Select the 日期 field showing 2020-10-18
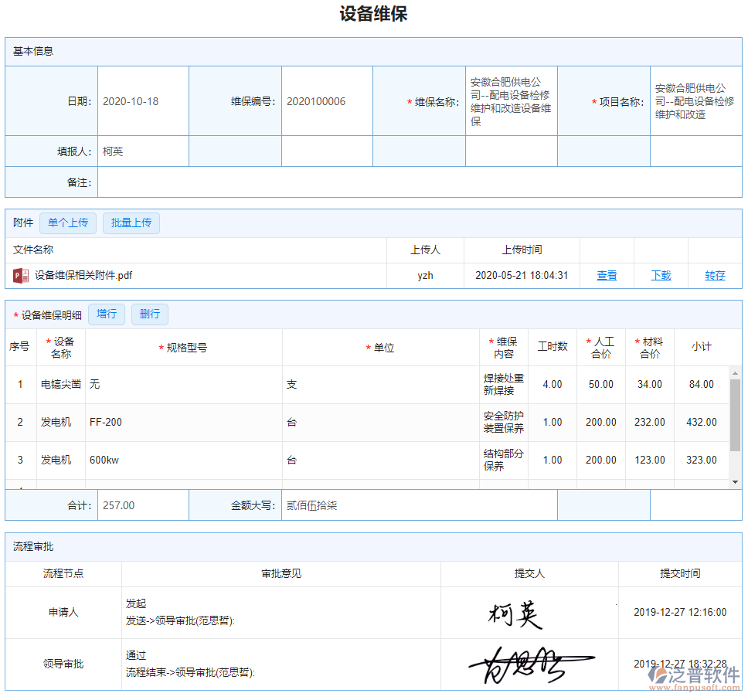The height and width of the screenshot is (700, 748). click(141, 100)
